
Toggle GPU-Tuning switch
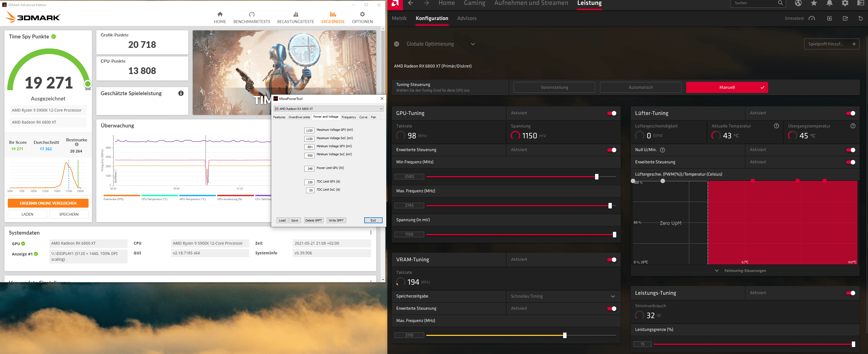click(612, 113)
